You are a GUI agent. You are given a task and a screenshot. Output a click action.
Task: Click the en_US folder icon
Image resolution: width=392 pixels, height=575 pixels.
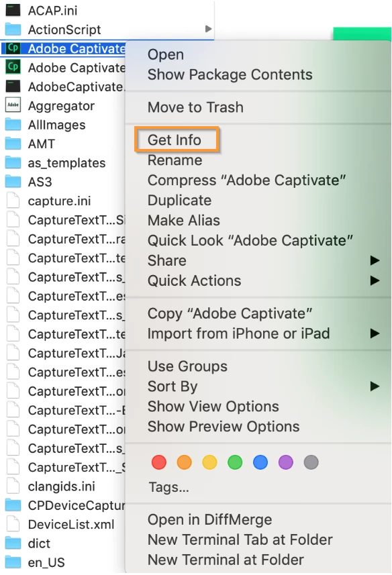[x=13, y=562]
